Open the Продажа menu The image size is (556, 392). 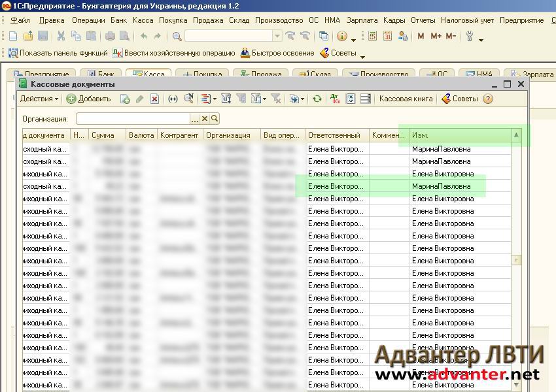(x=208, y=20)
